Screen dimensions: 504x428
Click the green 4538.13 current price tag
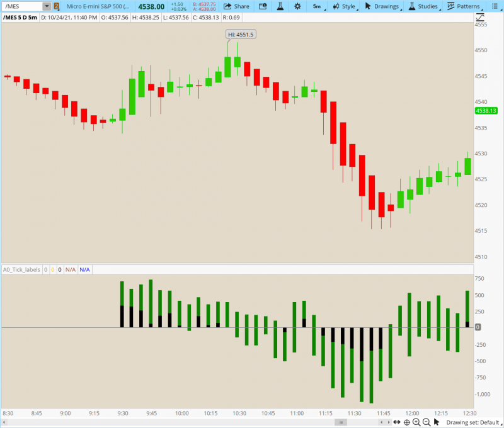(x=486, y=111)
